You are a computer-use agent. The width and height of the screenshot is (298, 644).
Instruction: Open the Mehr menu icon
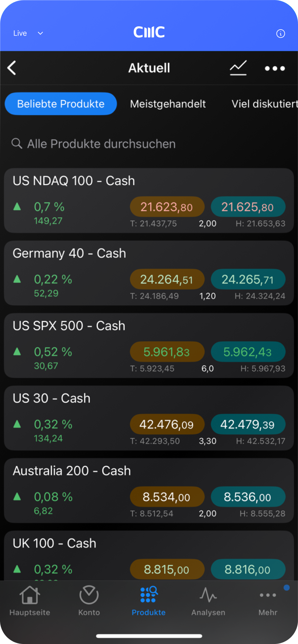pyautogui.click(x=268, y=596)
